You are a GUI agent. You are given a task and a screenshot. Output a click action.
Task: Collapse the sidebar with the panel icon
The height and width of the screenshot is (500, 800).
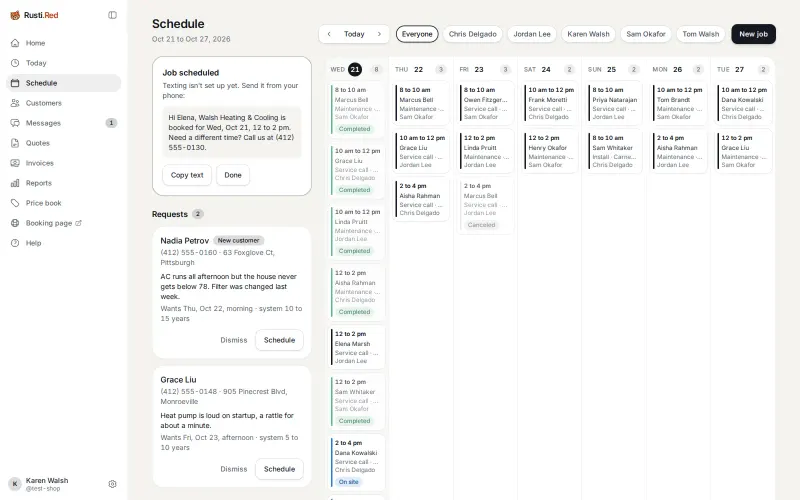(112, 15)
